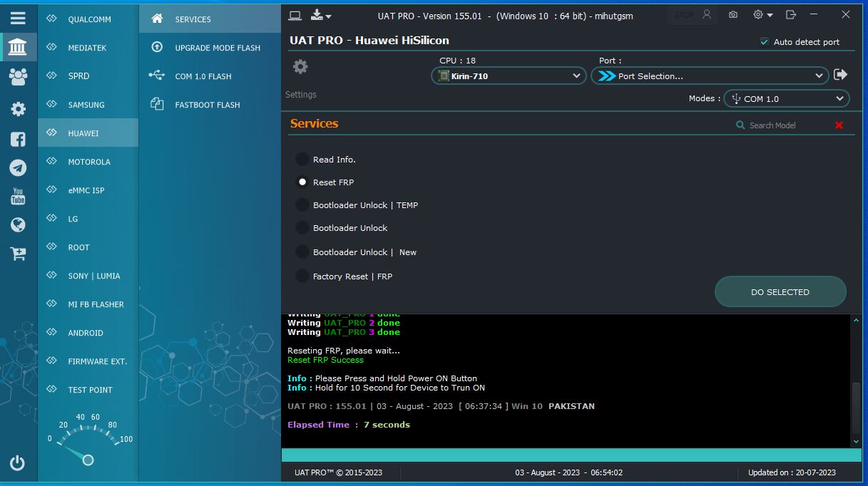
Task: Open the users group icon
Action: tap(18, 77)
